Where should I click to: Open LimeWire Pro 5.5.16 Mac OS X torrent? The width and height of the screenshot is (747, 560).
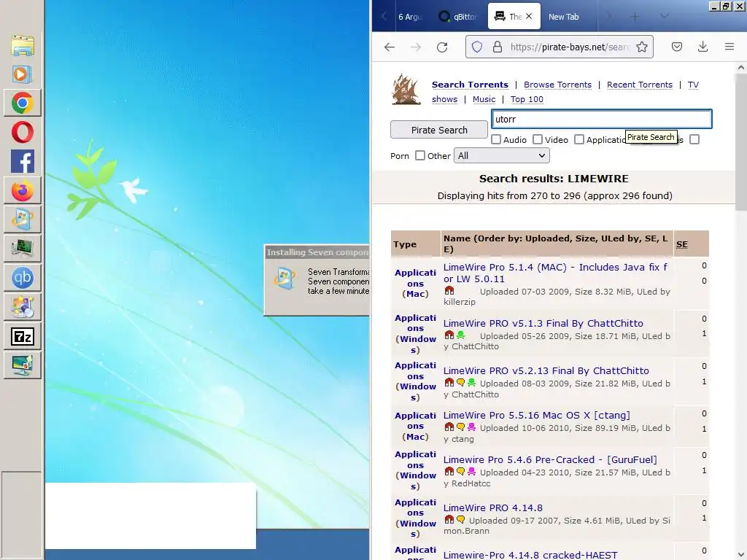(x=536, y=415)
